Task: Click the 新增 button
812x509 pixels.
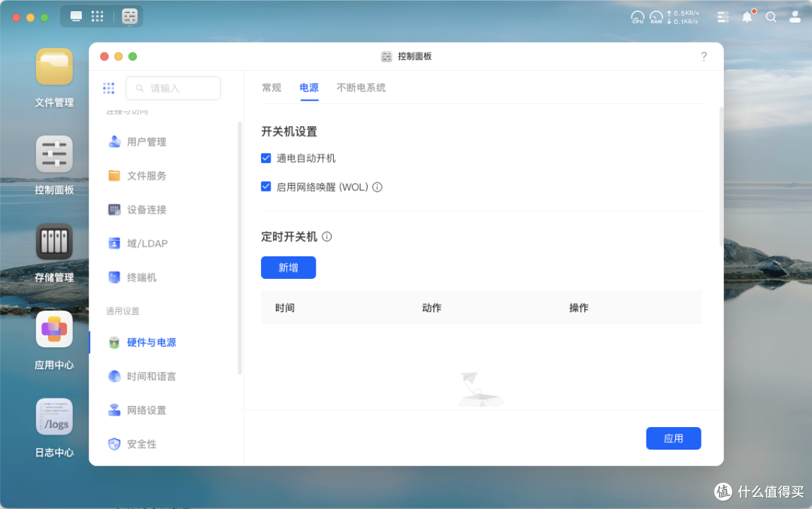Action: pos(289,268)
